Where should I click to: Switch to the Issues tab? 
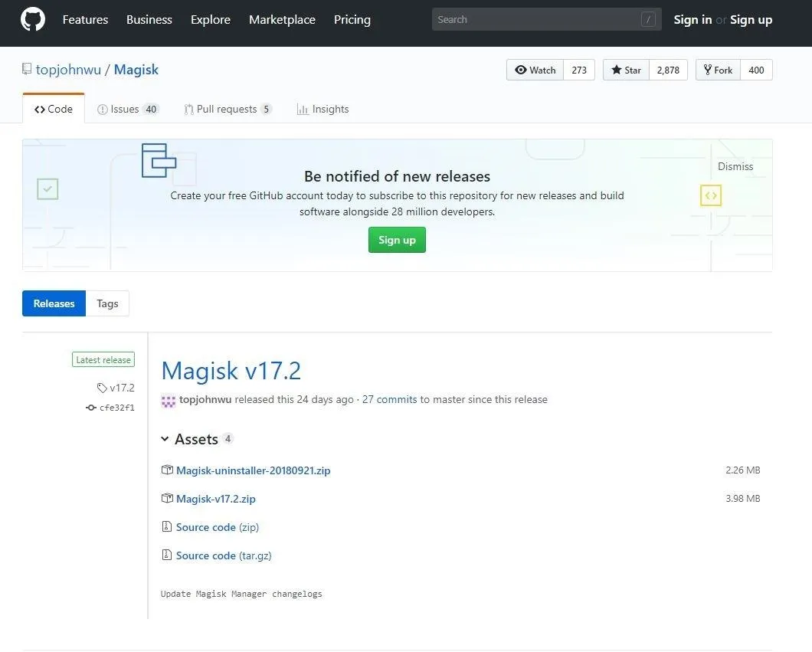pos(127,110)
